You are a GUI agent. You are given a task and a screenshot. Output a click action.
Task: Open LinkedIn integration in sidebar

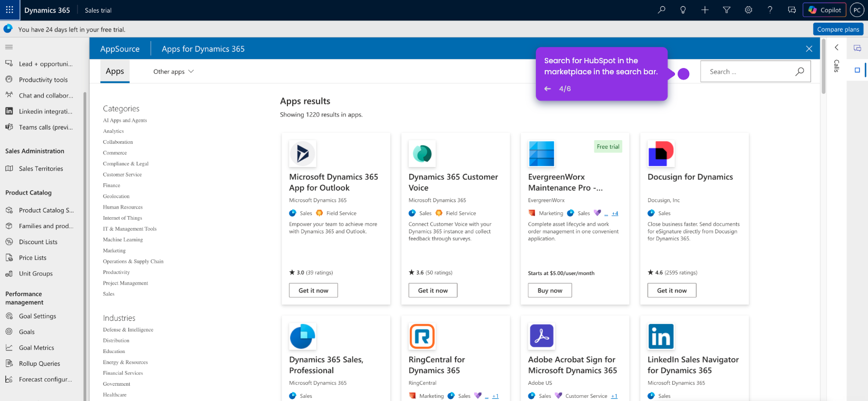click(x=39, y=111)
